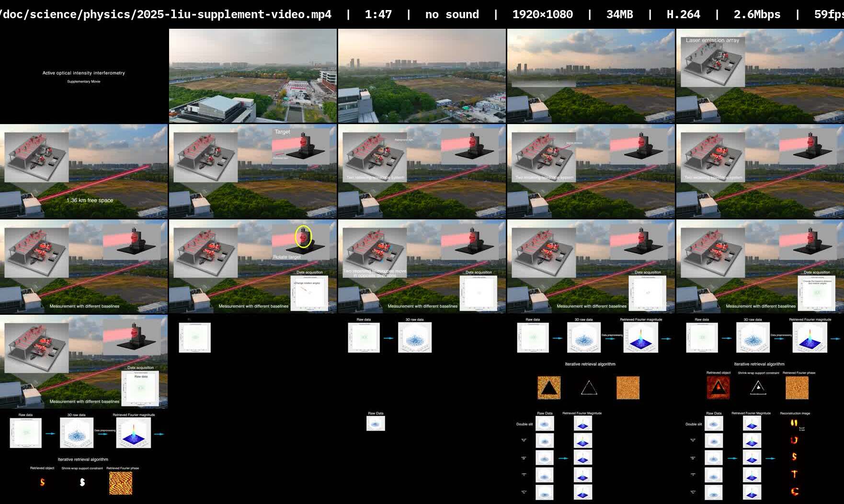Click the 1:47 duration text
Image resolution: width=844 pixels, height=504 pixels.
pyautogui.click(x=378, y=14)
